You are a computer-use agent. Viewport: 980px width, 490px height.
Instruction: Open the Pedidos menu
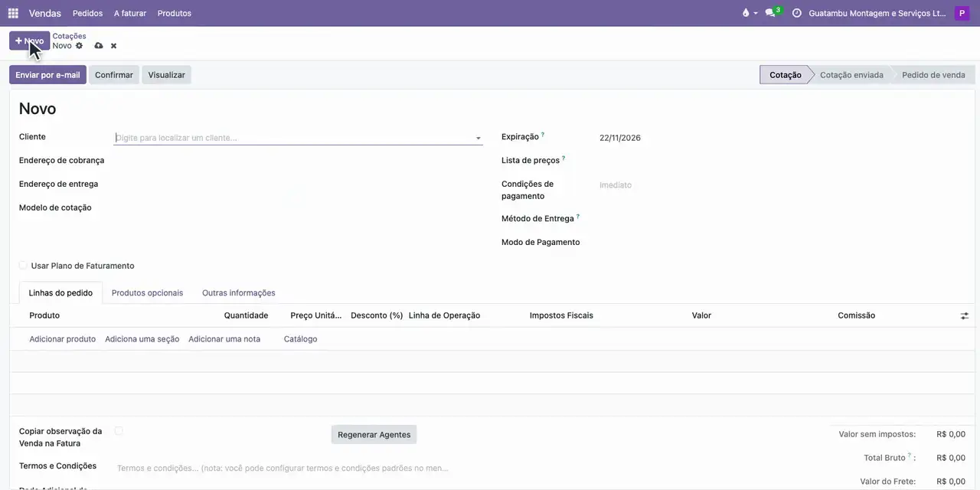point(87,13)
